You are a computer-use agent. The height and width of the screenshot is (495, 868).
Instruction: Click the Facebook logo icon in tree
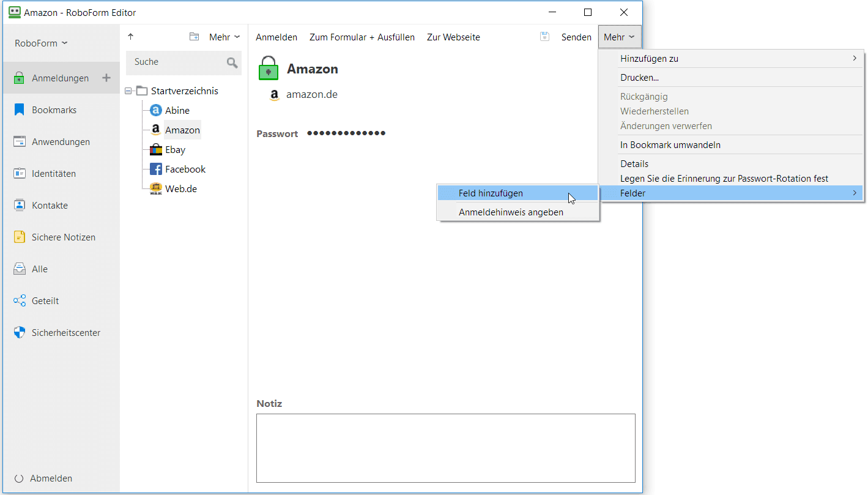coord(155,169)
